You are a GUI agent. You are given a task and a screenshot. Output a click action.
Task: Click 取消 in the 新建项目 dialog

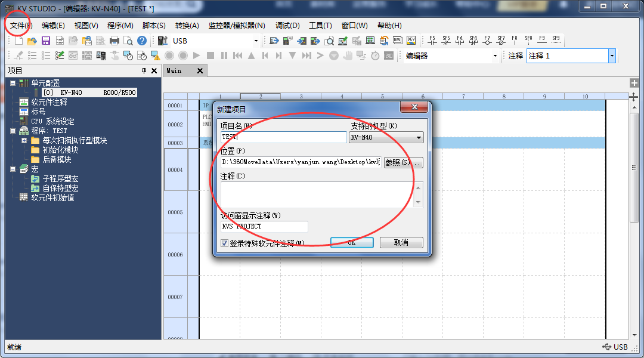point(401,242)
